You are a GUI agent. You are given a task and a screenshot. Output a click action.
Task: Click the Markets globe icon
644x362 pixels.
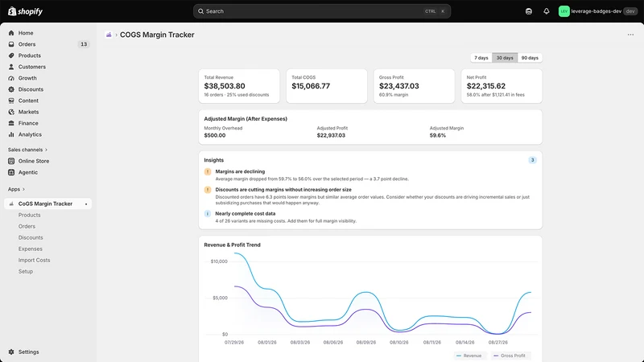[11, 112]
